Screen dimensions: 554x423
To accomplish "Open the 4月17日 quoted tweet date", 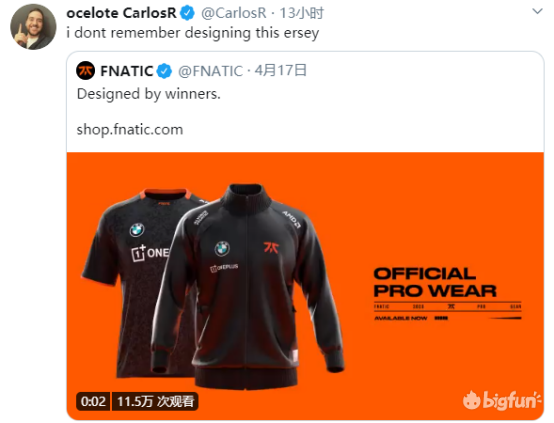I will pos(281,70).
